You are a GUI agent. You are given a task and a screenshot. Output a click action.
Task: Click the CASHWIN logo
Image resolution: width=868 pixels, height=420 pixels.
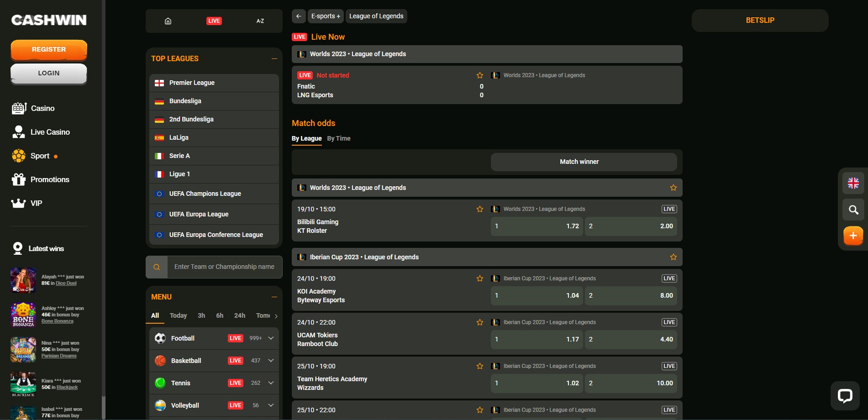tap(49, 20)
